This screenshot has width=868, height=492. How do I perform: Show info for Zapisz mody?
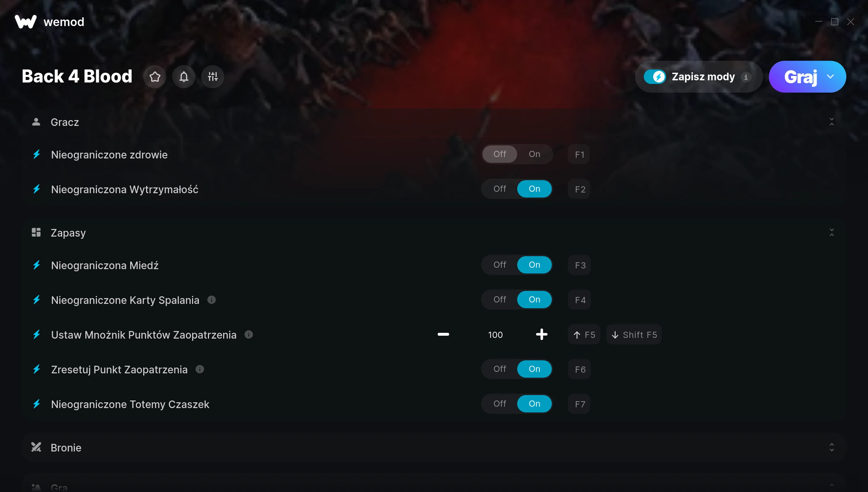(746, 77)
